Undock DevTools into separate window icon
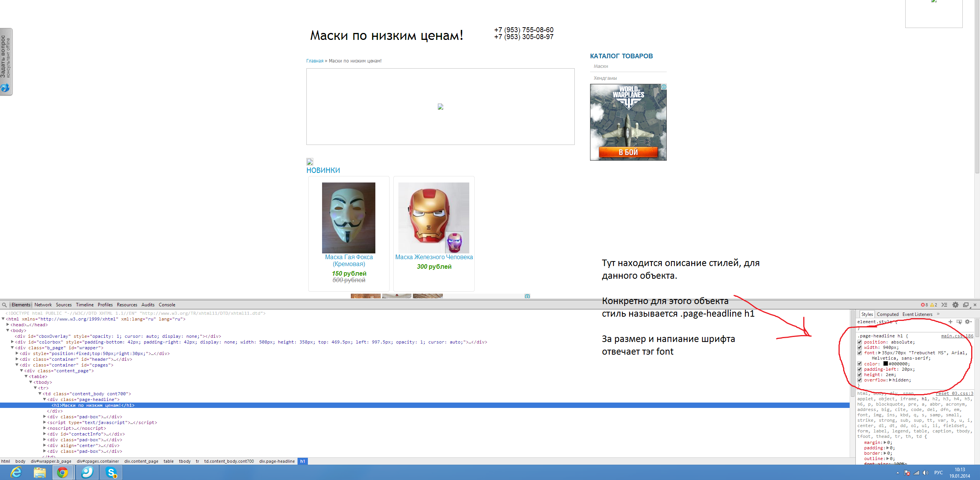Image resolution: width=980 pixels, height=480 pixels. (966, 305)
